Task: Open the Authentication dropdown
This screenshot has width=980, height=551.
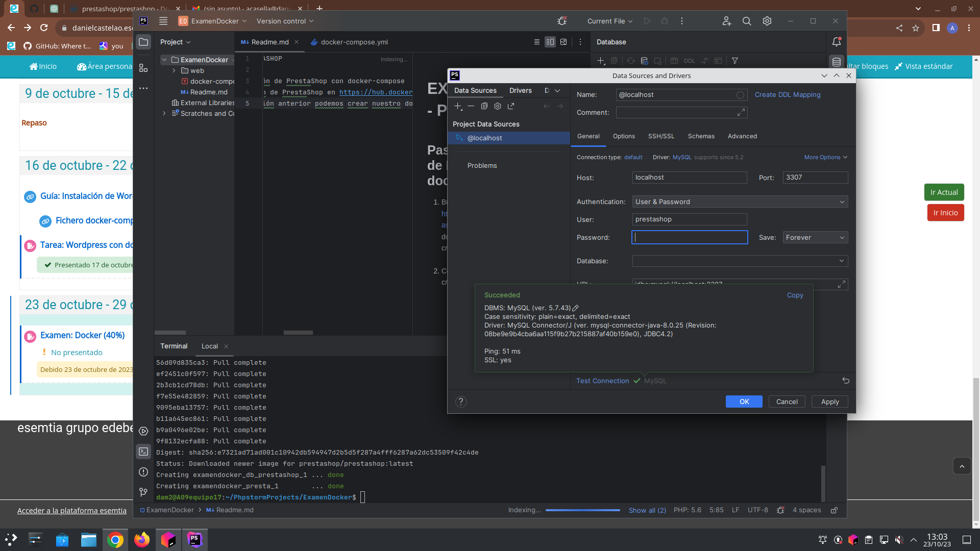Action: (x=740, y=202)
